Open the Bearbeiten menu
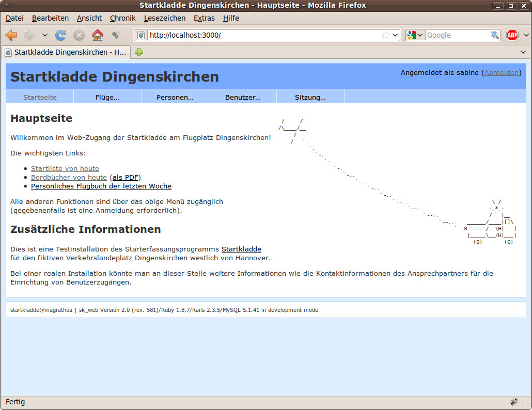 click(50, 18)
